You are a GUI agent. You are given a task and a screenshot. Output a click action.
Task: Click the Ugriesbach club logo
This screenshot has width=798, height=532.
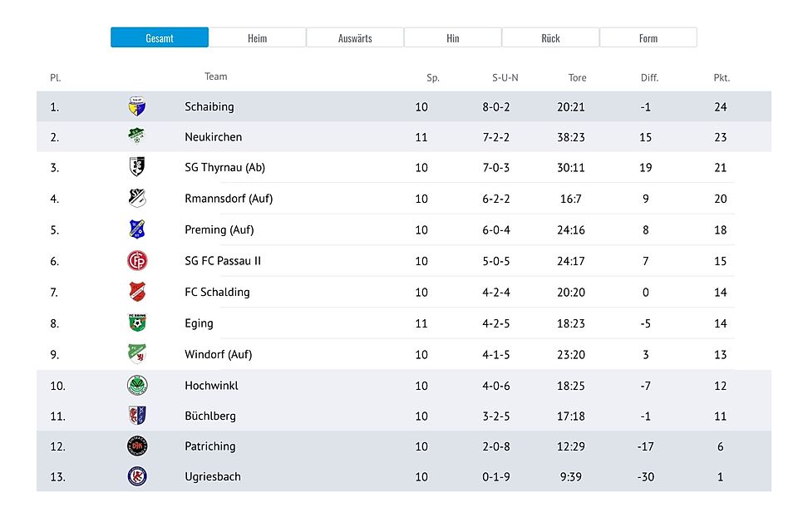pos(137,477)
